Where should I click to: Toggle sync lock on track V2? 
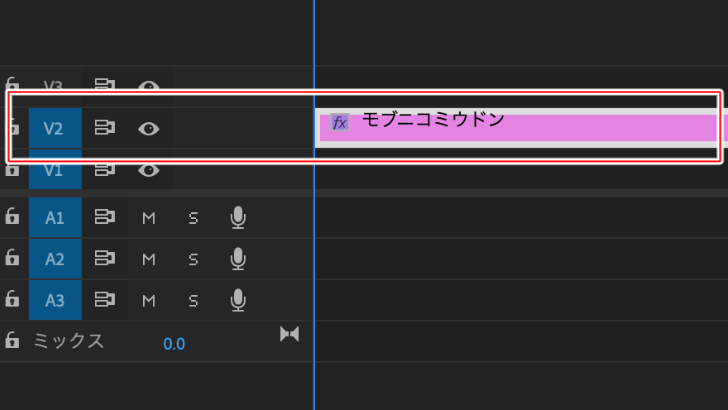(x=105, y=127)
